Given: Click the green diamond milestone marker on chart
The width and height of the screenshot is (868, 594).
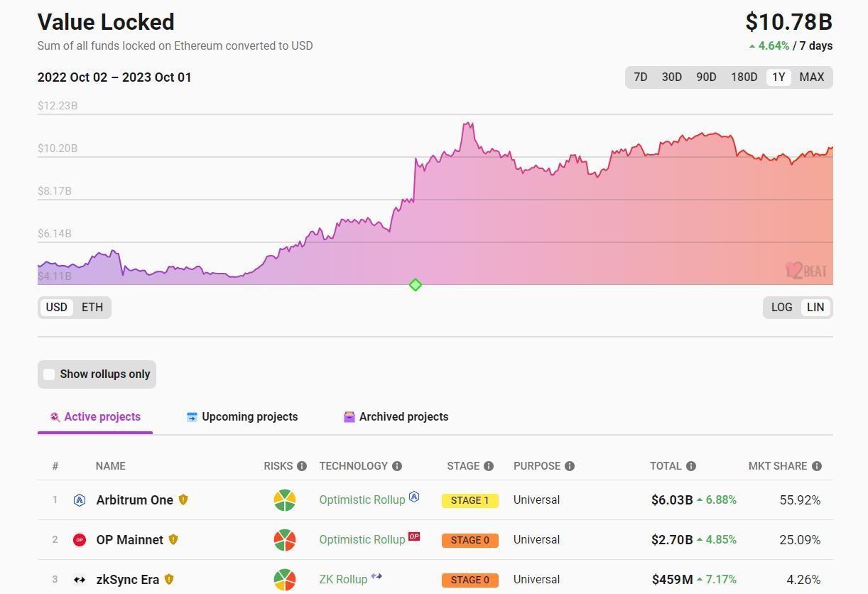Looking at the screenshot, I should 416,285.
